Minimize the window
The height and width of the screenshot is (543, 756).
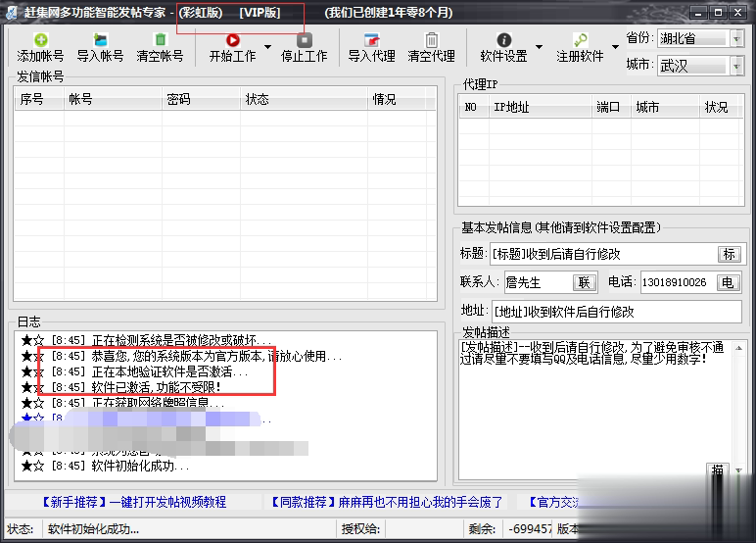tap(698, 13)
